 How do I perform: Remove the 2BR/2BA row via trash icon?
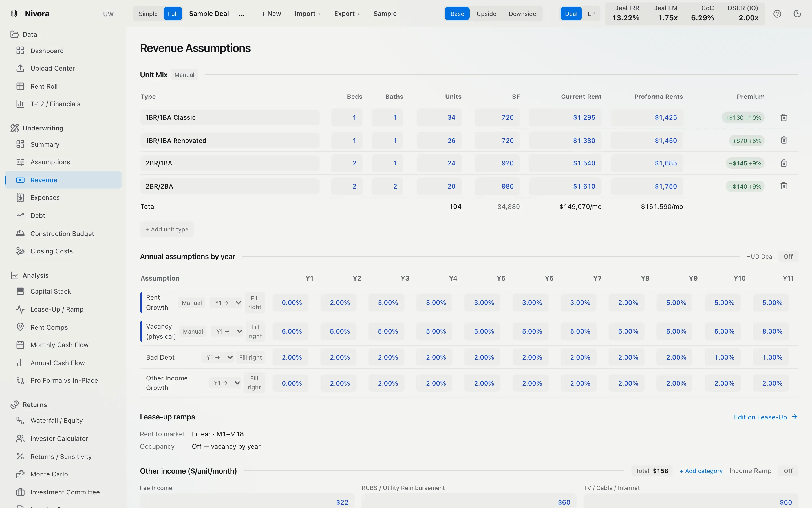[784, 186]
